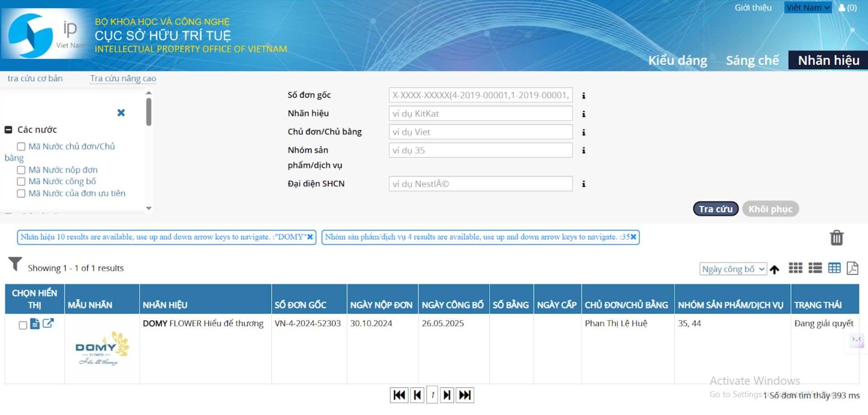Select the DOMY FLOWER result row checkbox
The width and height of the screenshot is (868, 415).
[23, 325]
